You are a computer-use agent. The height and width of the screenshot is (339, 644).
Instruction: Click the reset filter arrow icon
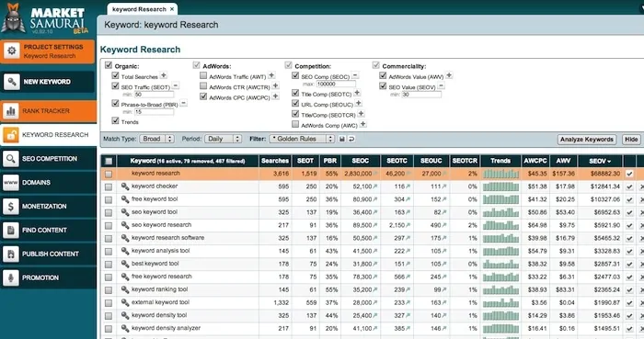[351, 139]
